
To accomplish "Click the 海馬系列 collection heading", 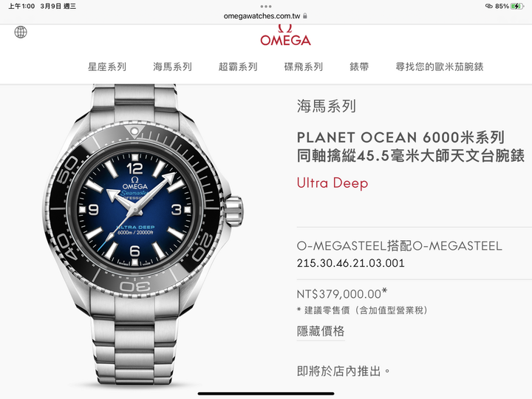I will [327, 106].
